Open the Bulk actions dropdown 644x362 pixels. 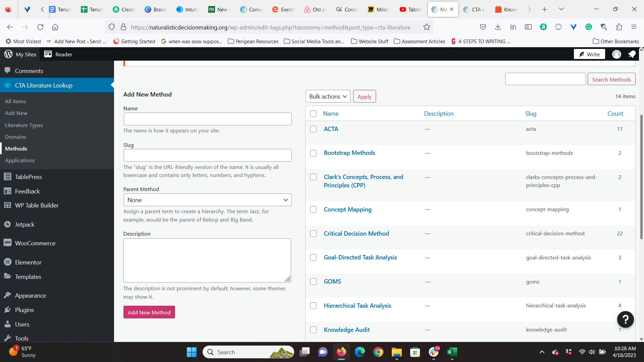pos(328,97)
